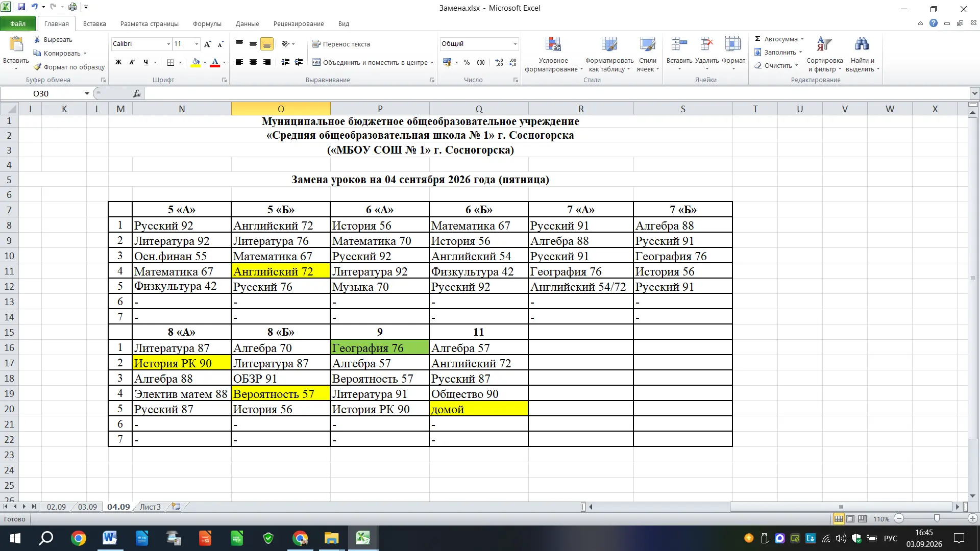
Task: Click Delete cells (Удалить) icon
Action: pos(706,44)
